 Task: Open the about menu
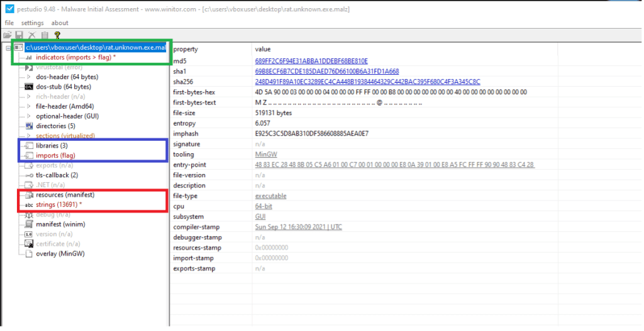point(60,23)
